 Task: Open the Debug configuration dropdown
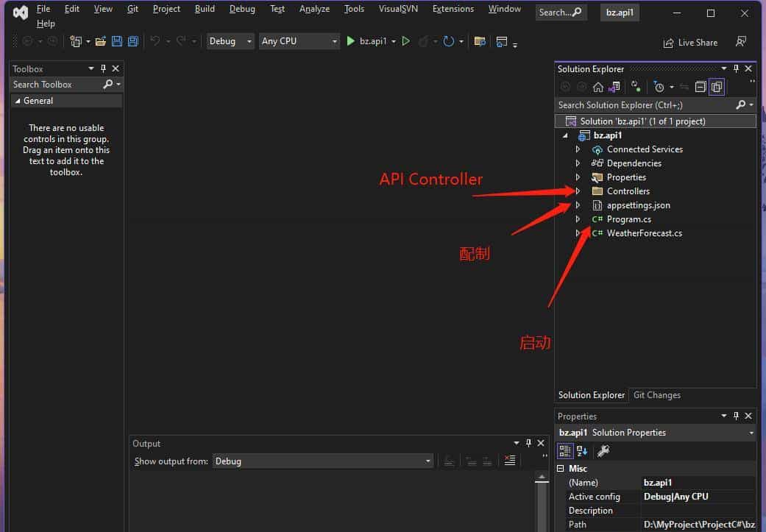[230, 41]
